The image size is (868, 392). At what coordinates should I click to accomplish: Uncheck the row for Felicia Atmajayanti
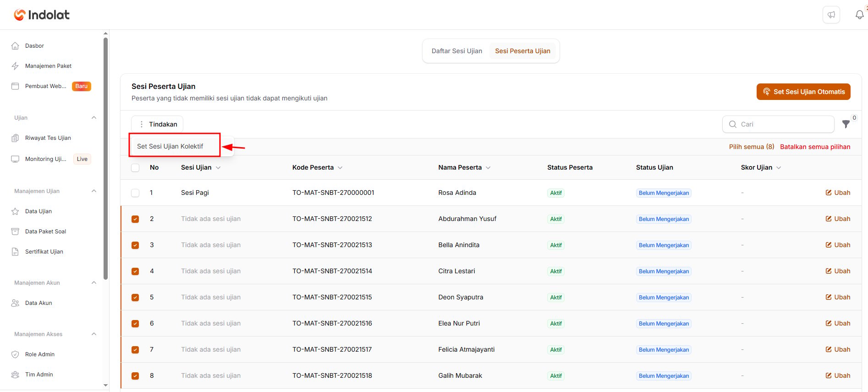click(135, 350)
